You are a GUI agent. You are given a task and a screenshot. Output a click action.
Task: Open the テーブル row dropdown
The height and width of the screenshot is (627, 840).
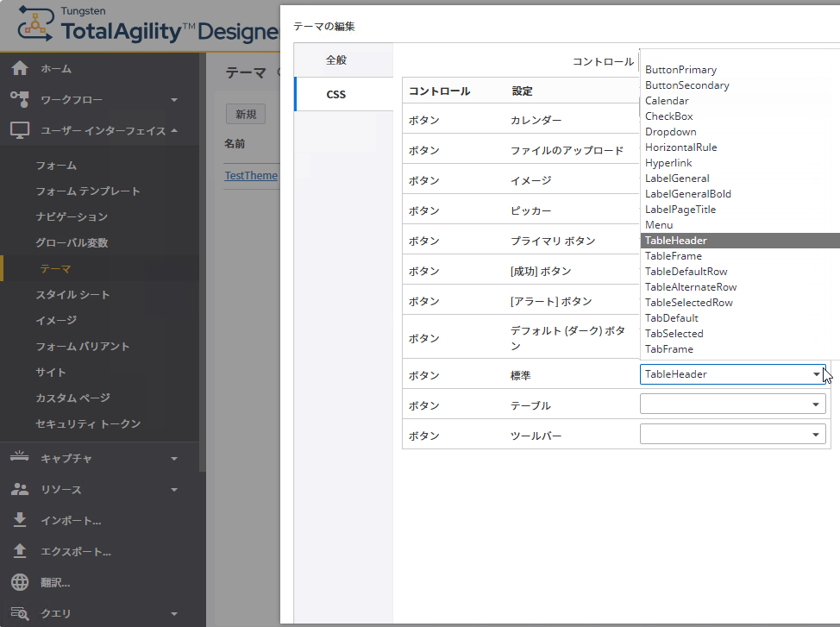point(732,404)
